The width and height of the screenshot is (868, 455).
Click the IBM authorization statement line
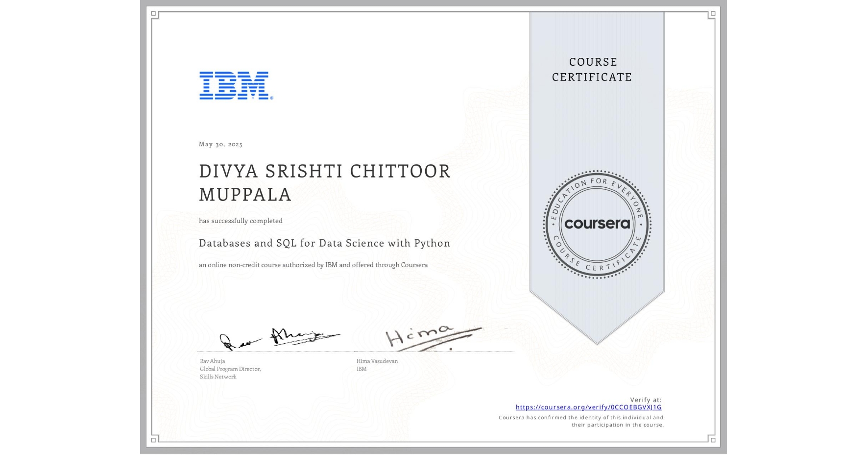pyautogui.click(x=313, y=265)
